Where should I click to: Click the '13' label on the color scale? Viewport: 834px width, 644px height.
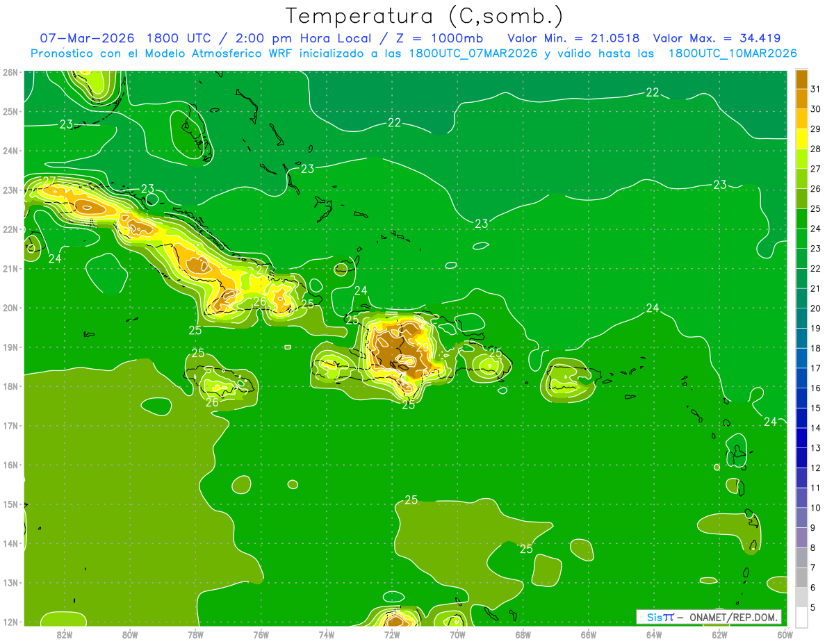816,448
